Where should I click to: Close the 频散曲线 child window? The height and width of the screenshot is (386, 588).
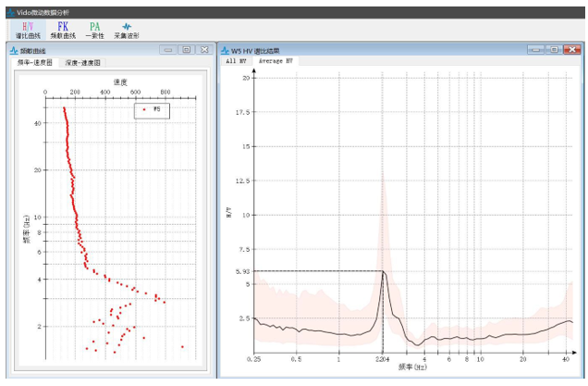click(x=203, y=49)
